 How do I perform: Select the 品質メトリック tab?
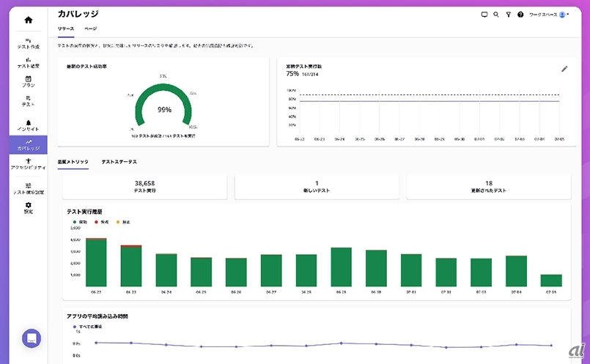(x=73, y=161)
